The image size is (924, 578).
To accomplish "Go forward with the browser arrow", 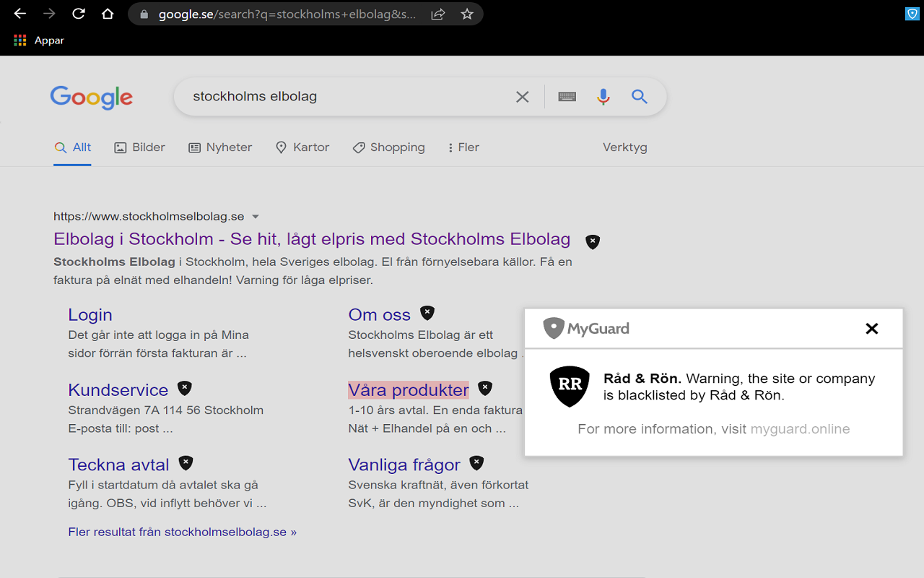I will click(x=49, y=14).
